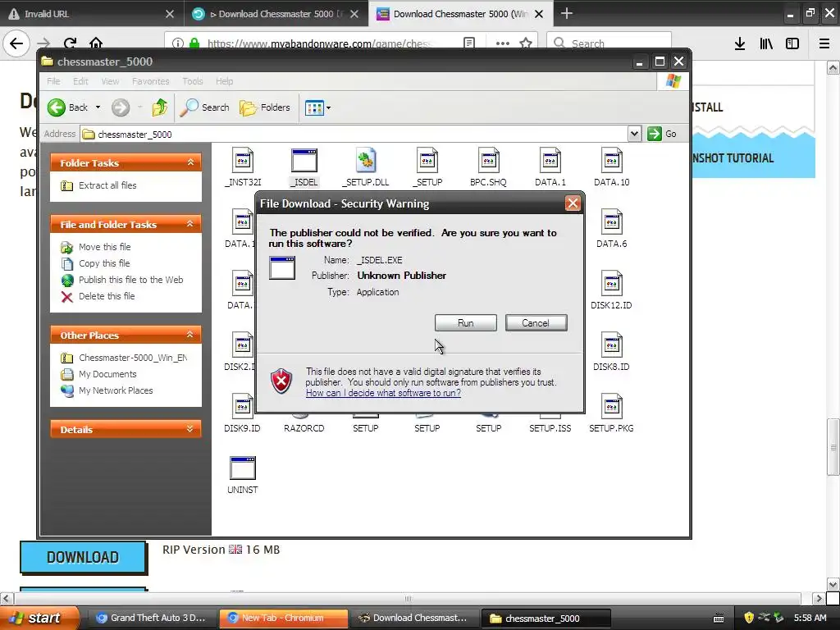This screenshot has height=630, width=840.
Task: Open the browser library icon
Action: point(766,43)
